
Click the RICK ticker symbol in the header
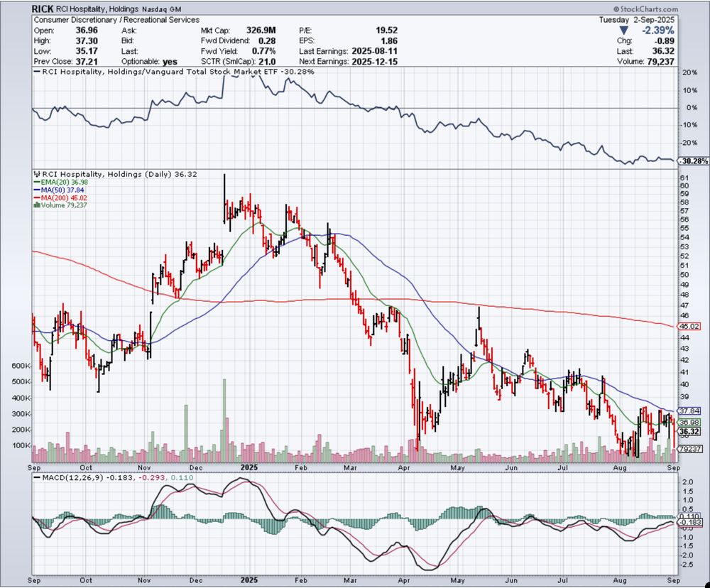coord(43,9)
